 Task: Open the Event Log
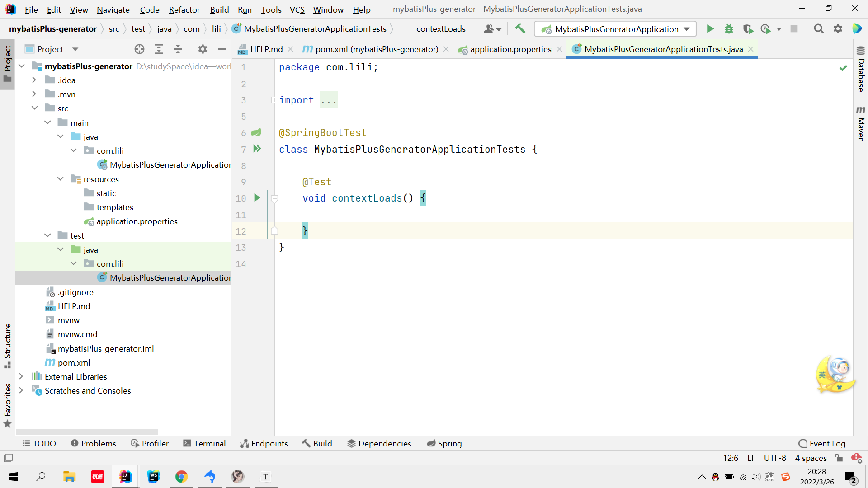822,444
